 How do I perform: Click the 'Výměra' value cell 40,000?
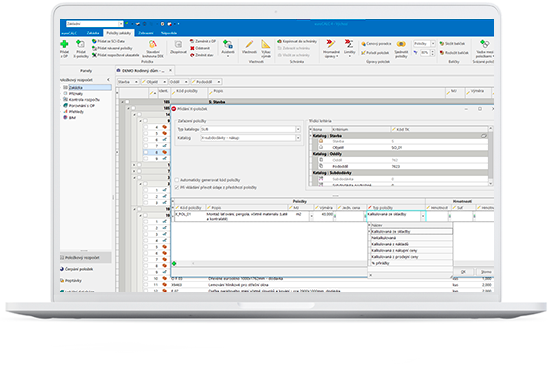pyautogui.click(x=323, y=216)
